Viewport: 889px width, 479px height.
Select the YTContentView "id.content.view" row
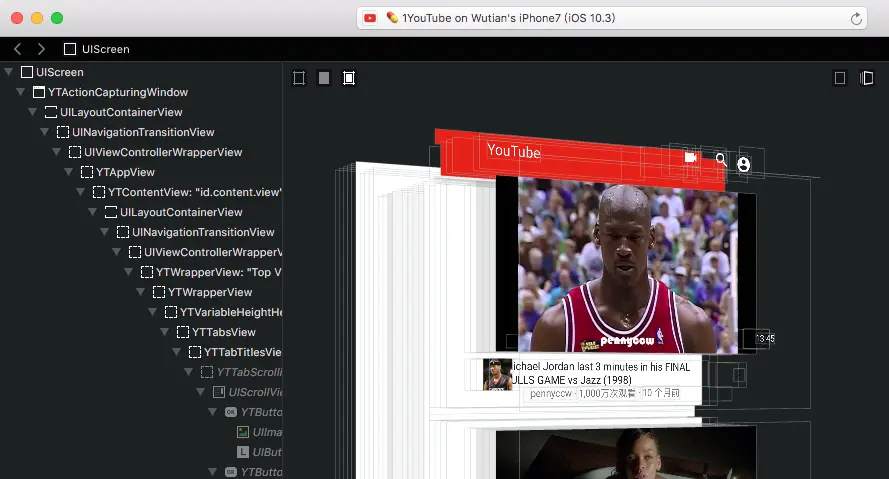point(141,192)
